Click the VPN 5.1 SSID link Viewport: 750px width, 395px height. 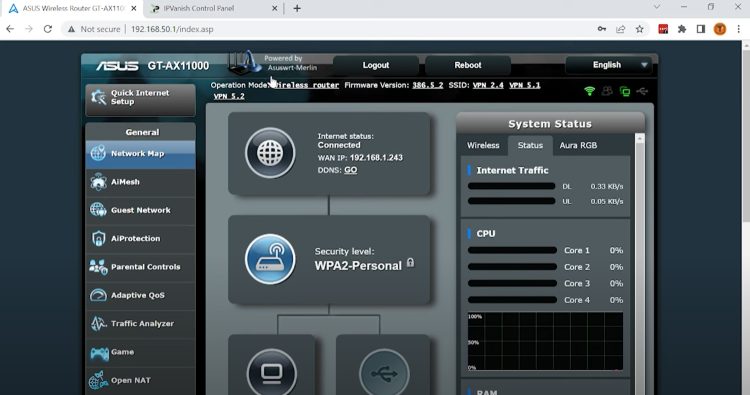tap(525, 85)
